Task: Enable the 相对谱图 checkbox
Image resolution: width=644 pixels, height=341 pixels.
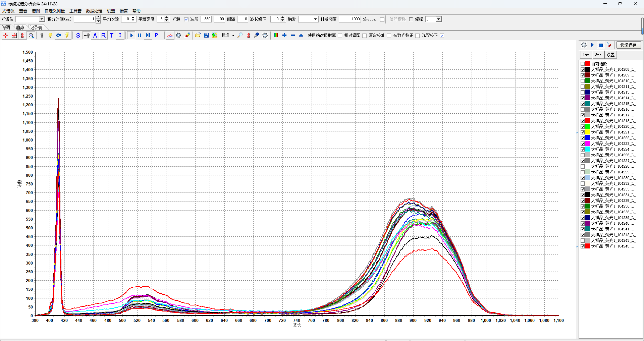Action: [x=364, y=36]
